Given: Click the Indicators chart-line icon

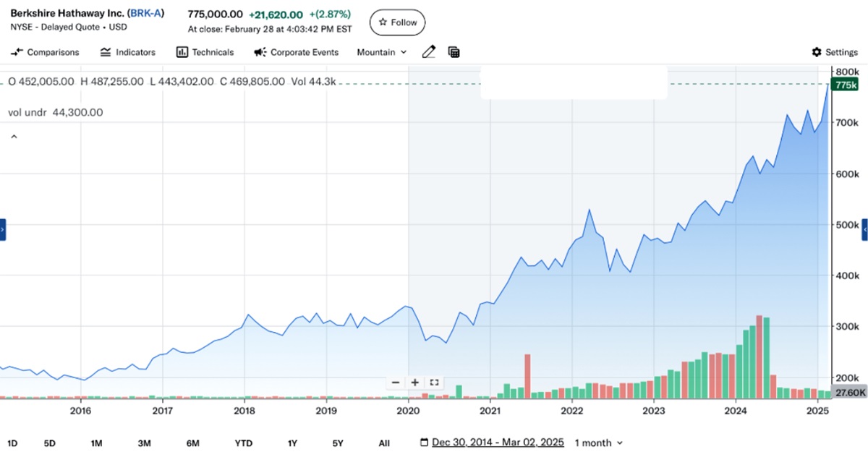Looking at the screenshot, I should (x=106, y=52).
